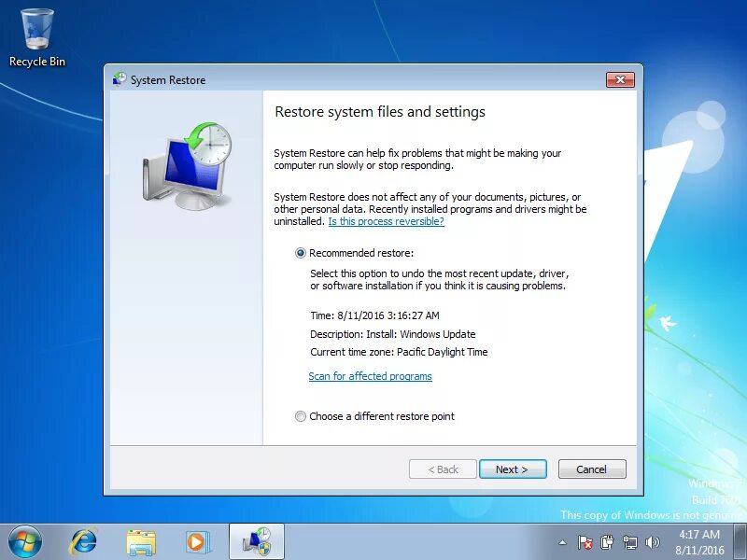
Task: Open Windows Explorer folder in taskbar
Action: click(x=141, y=542)
